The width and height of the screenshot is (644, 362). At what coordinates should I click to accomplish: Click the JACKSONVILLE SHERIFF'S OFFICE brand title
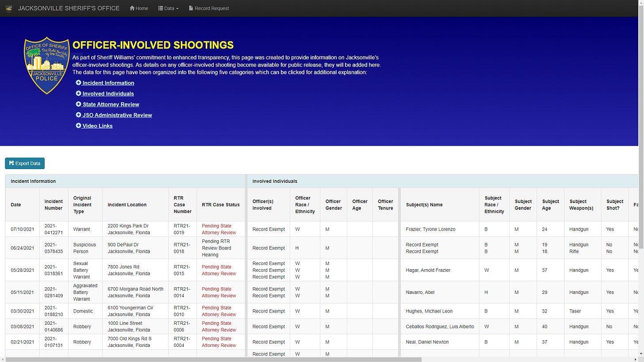(x=69, y=8)
